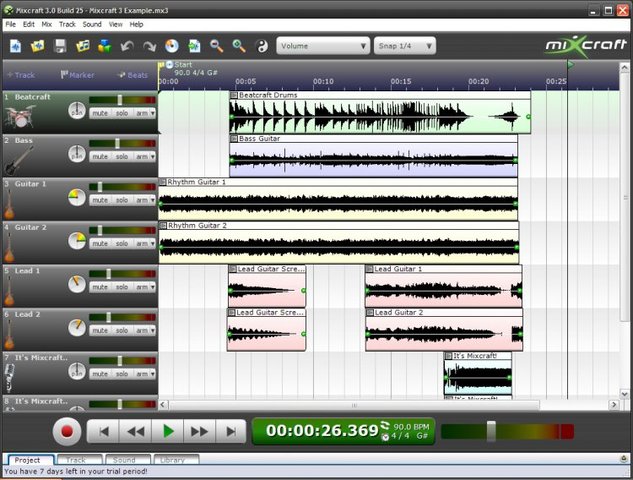
Task: Mute the Guitar 2 track
Action: (100, 244)
